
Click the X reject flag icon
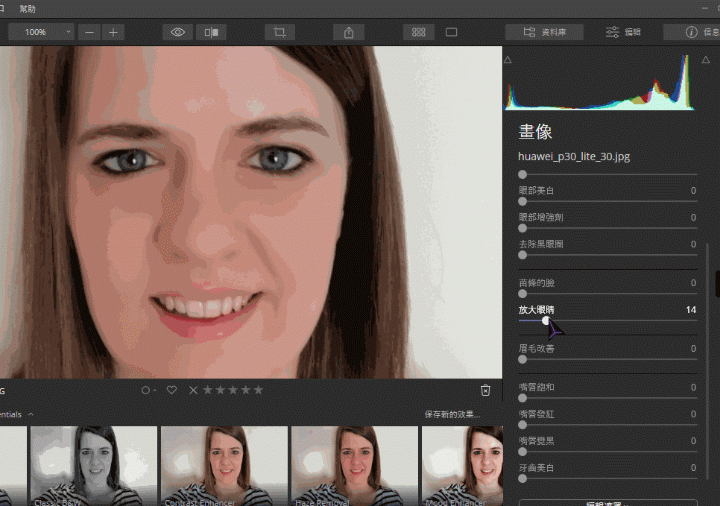coord(193,390)
